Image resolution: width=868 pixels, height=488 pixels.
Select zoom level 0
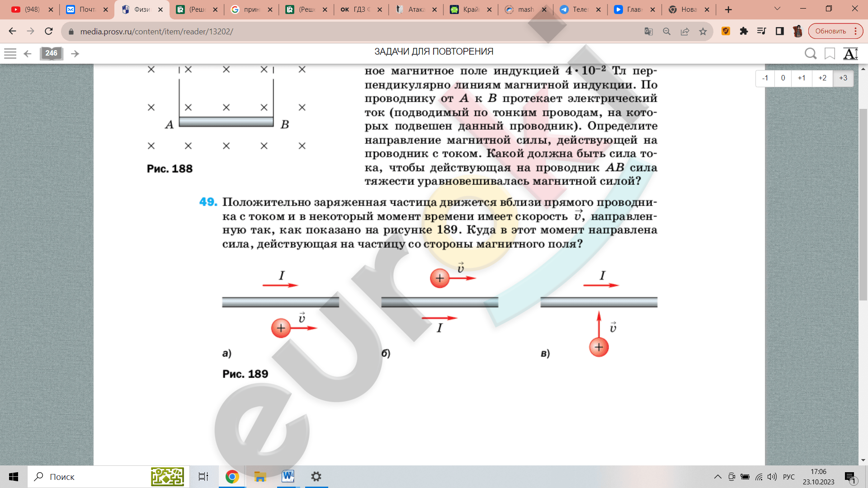pyautogui.click(x=783, y=78)
